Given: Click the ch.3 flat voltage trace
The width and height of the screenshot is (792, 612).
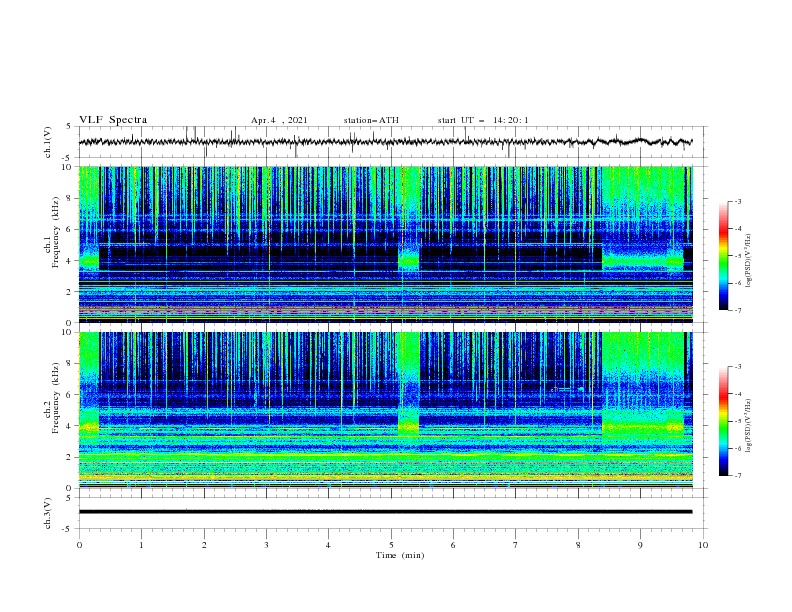Looking at the screenshot, I should [x=385, y=512].
